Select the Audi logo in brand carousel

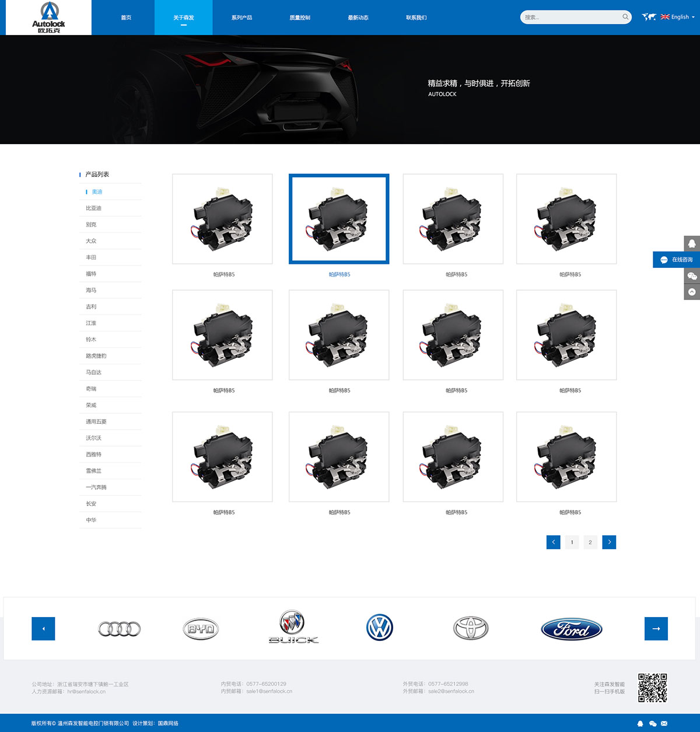119,629
